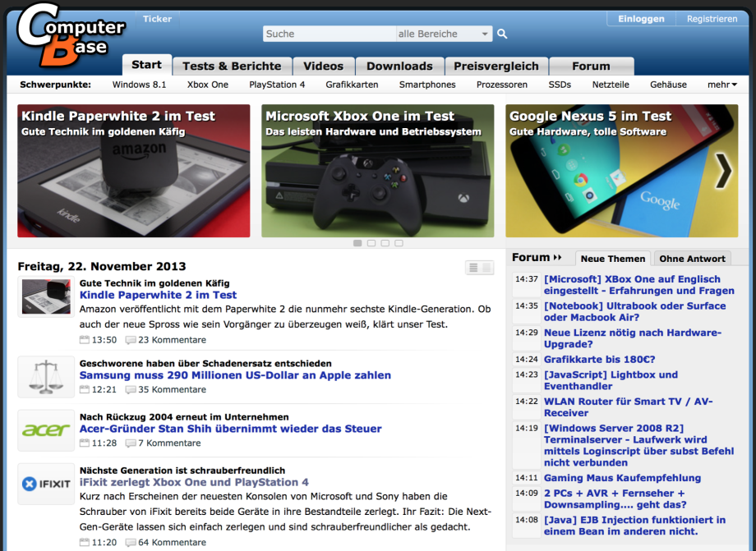Open Netzteile topic link

pyautogui.click(x=611, y=85)
